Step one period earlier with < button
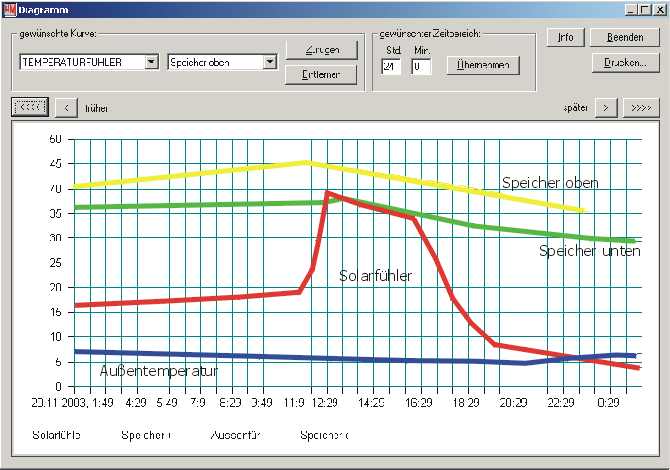The width and height of the screenshot is (670, 470). tap(66, 107)
